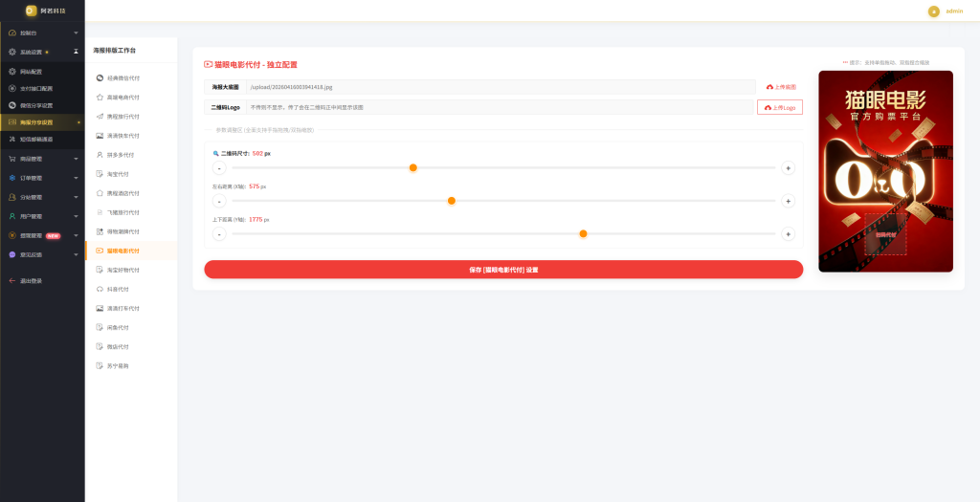Collapse the 系统设置 menu arrow

pos(76,52)
